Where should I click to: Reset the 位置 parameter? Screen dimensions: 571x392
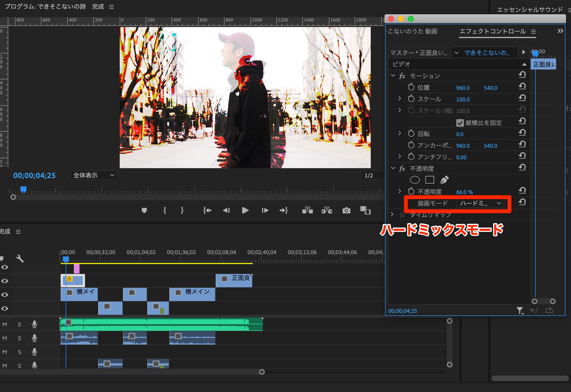click(522, 87)
